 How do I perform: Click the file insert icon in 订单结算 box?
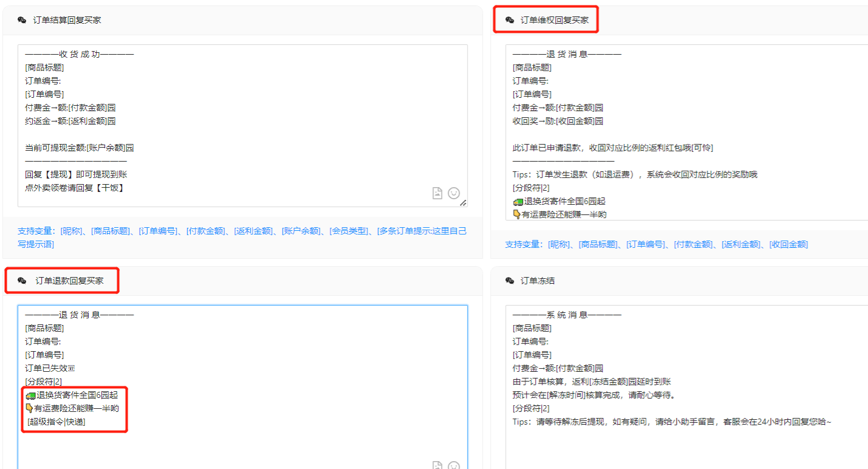pyautogui.click(x=437, y=193)
